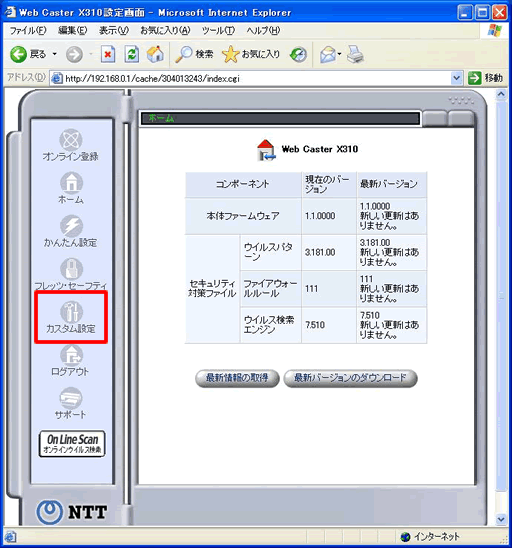Open the 編集(E) menu
The image size is (512, 548).
click(72, 31)
